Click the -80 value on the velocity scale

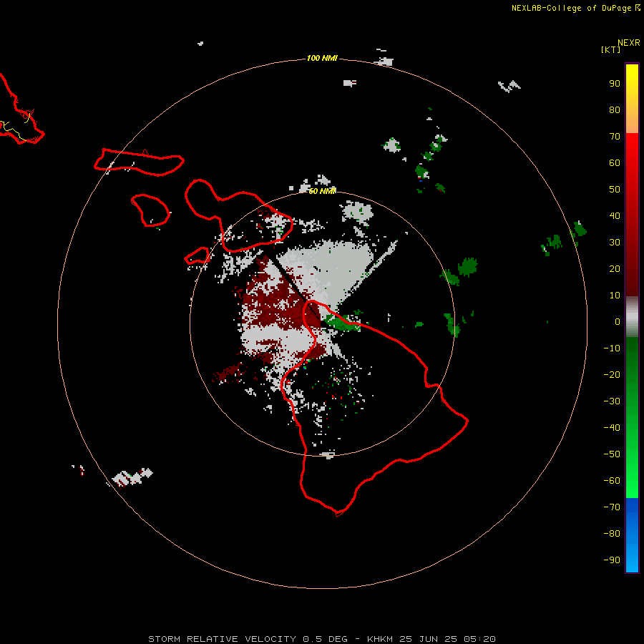[x=612, y=534]
